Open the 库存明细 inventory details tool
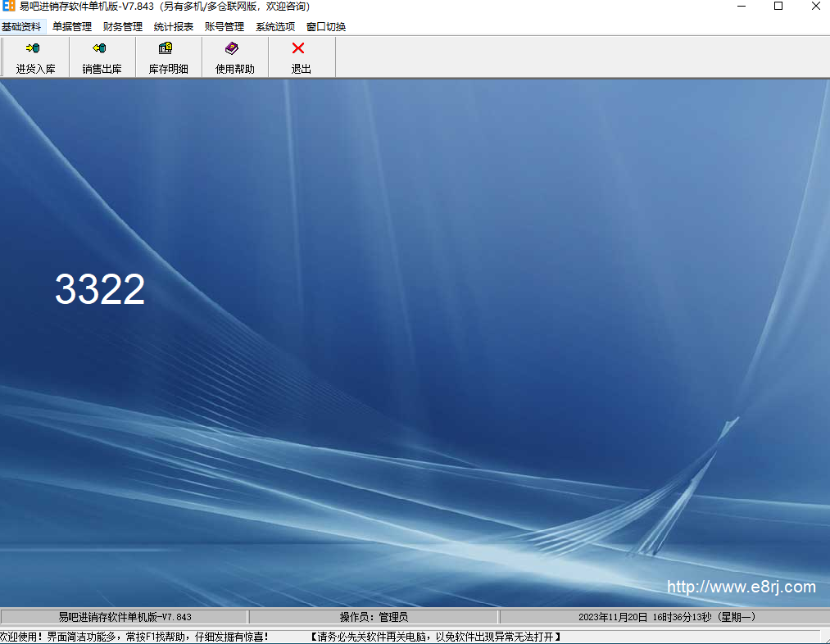 pyautogui.click(x=168, y=57)
